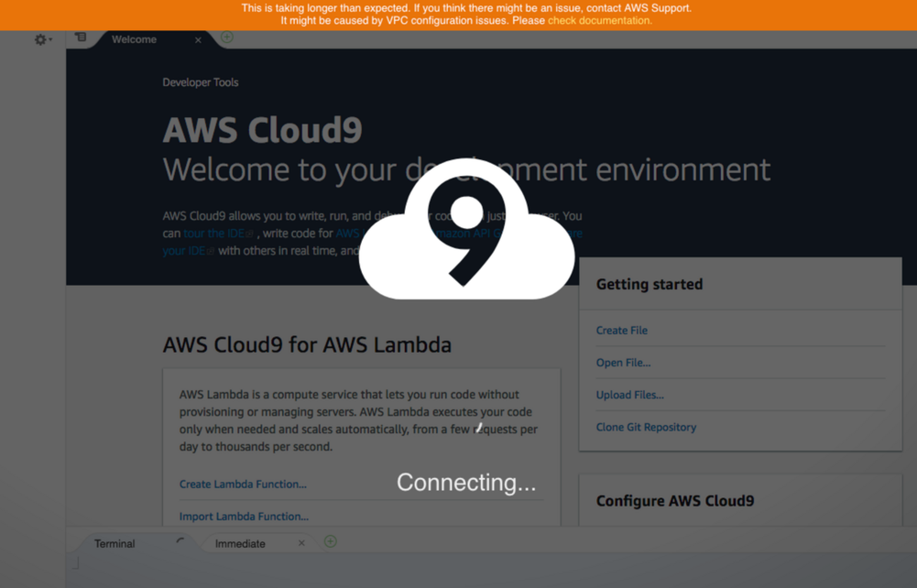Click the Getting started heading

650,284
